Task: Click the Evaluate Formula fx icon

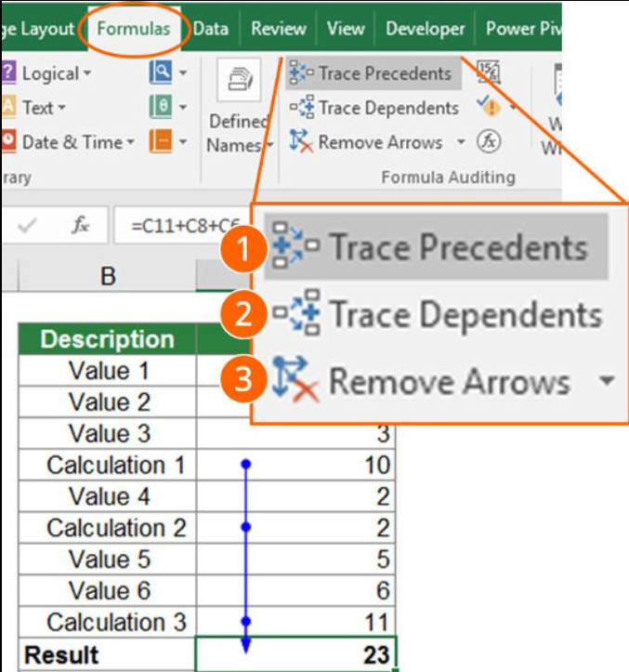Action: pos(489,141)
